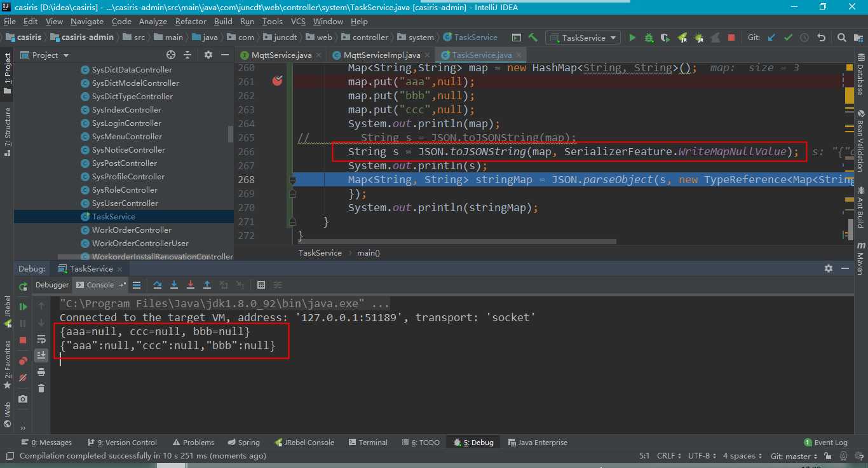
Task: Clear console with trash icon
Action: pyautogui.click(x=41, y=388)
